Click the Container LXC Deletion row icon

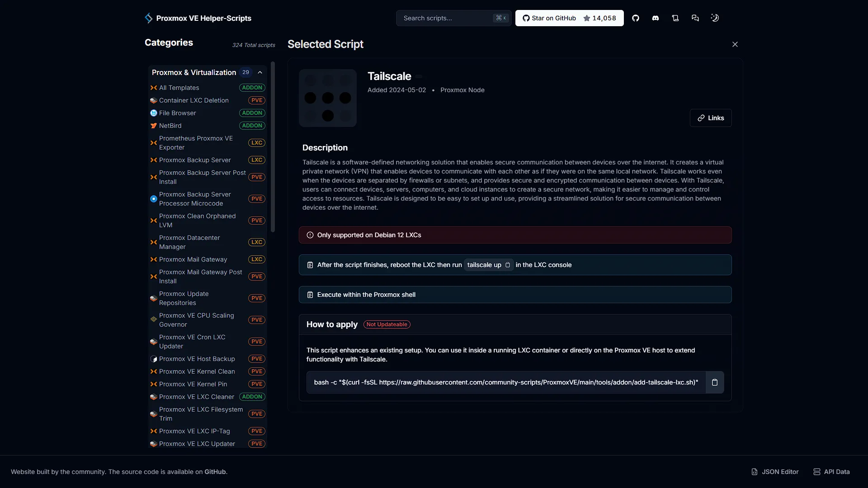tap(154, 100)
